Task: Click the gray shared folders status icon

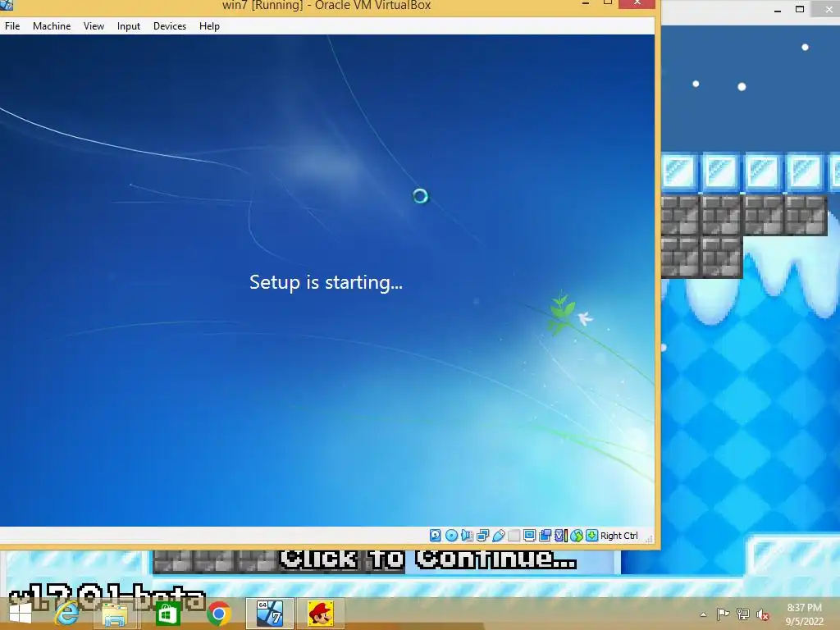Action: [514, 535]
